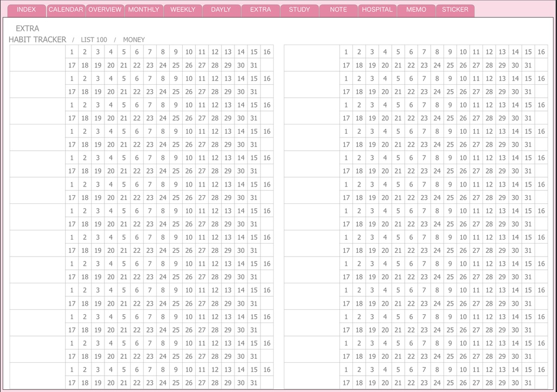The height and width of the screenshot is (392, 557).
Task: Mark day 20 in second left habit row
Action: pyautogui.click(x=111, y=91)
